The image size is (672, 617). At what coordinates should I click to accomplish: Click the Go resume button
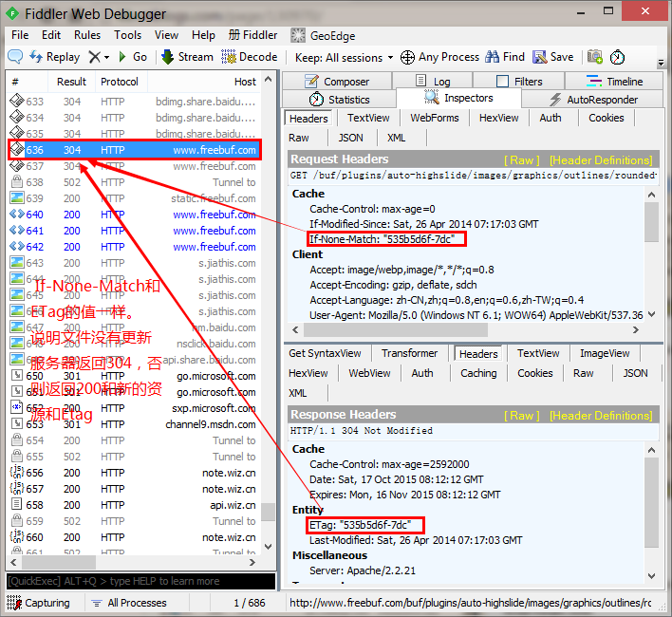(x=133, y=57)
